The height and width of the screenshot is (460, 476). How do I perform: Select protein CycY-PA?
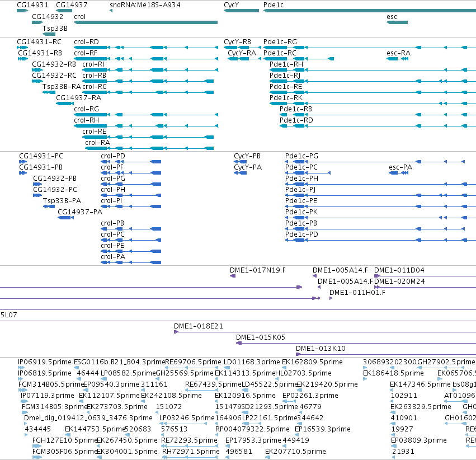point(240,173)
